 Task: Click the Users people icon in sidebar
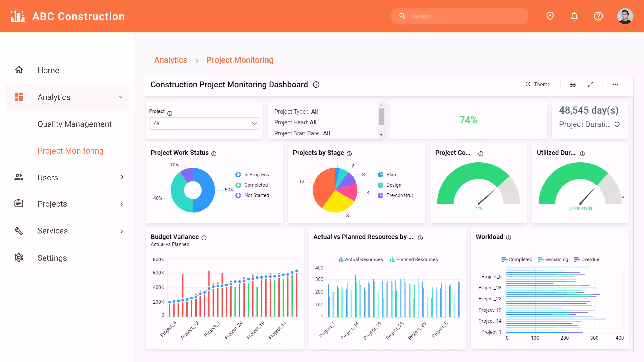19,177
